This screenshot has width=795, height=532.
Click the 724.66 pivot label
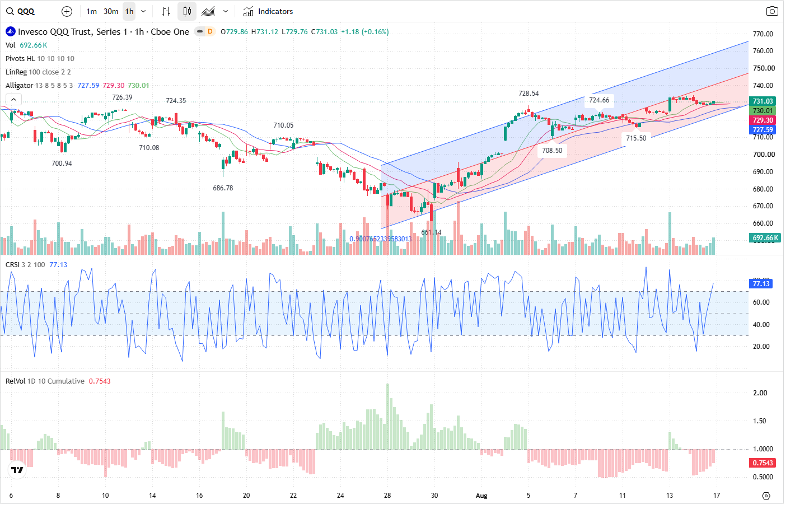(599, 100)
